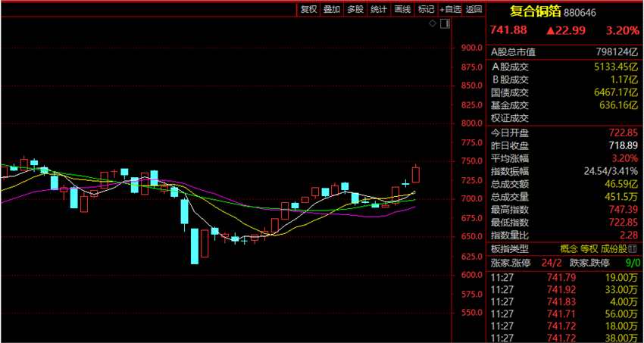Click the 国债成交 value 6467.17亿
Viewport: 644px width, 343px height.
617,92
